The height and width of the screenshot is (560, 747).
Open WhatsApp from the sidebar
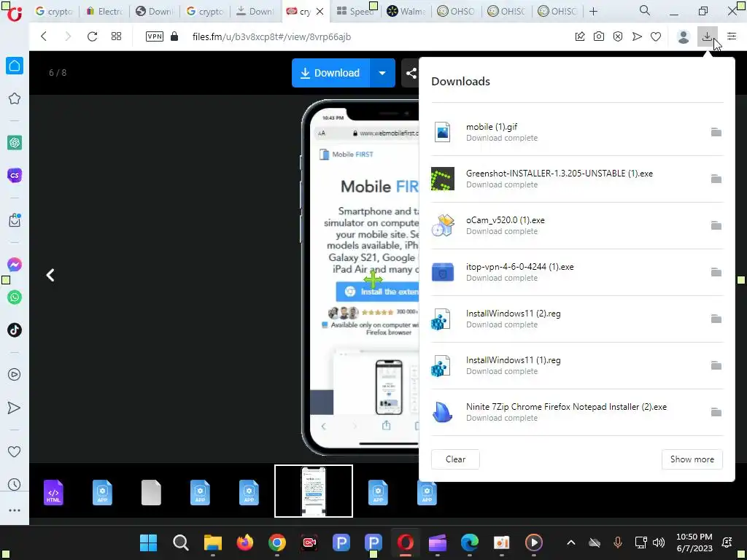[15, 297]
